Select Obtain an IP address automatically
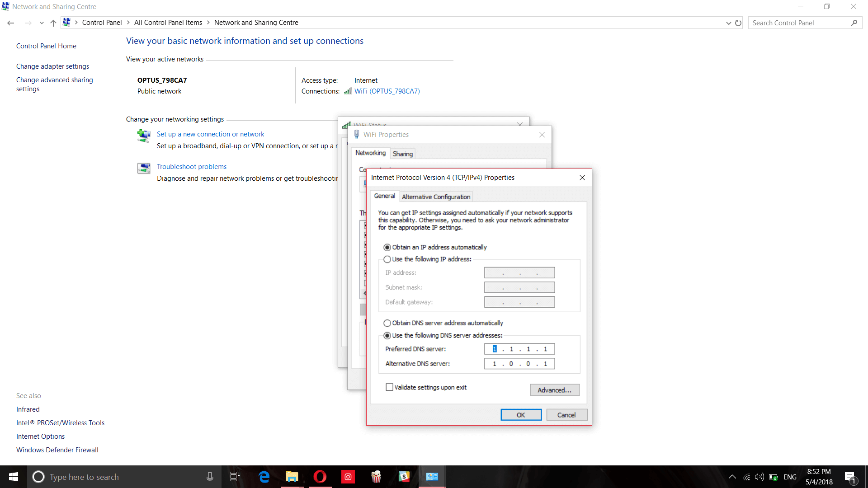 tap(387, 248)
